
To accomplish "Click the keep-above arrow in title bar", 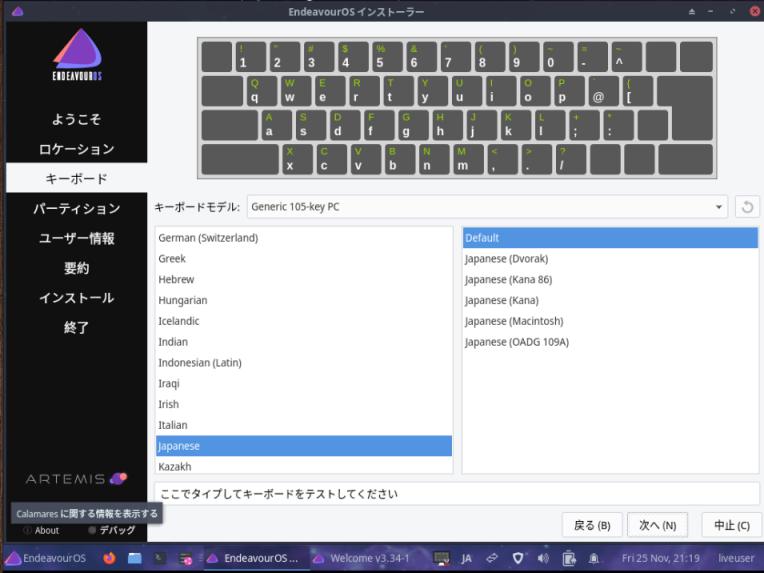I will (691, 11).
